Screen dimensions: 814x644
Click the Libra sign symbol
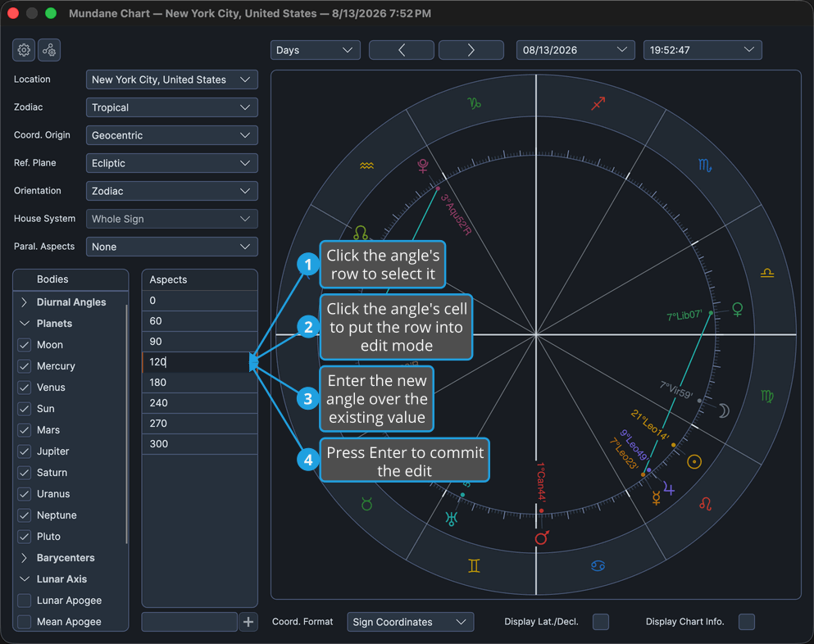coord(767,273)
